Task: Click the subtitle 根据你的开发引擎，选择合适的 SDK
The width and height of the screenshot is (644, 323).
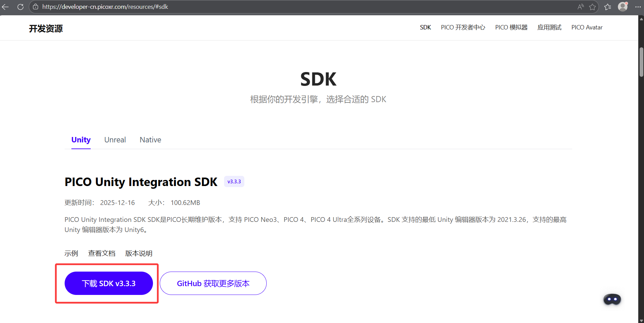Action: (x=318, y=99)
